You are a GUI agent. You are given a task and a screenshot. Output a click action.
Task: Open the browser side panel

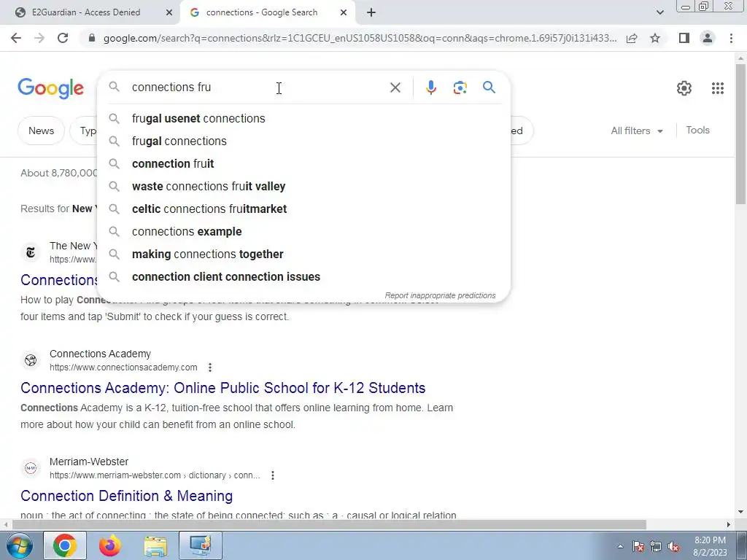pos(684,38)
